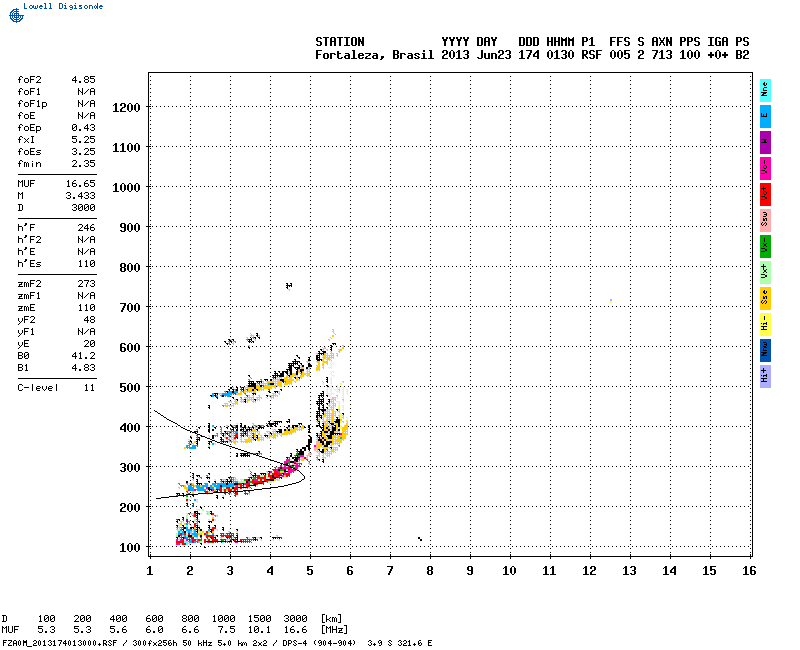This screenshot has height=650, width=800.
Task: Click the h'Es value 110
Action: [x=87, y=264]
